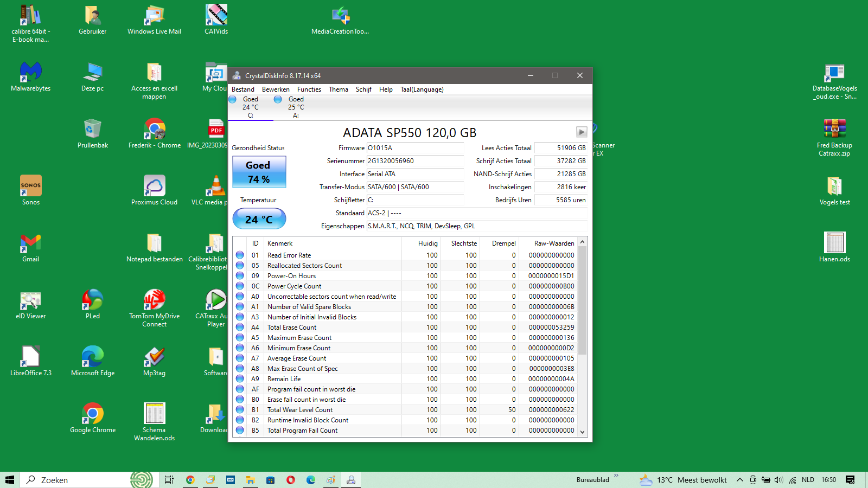The image size is (868, 488).
Task: Open the Notepad bestanden folder
Action: [155, 248]
